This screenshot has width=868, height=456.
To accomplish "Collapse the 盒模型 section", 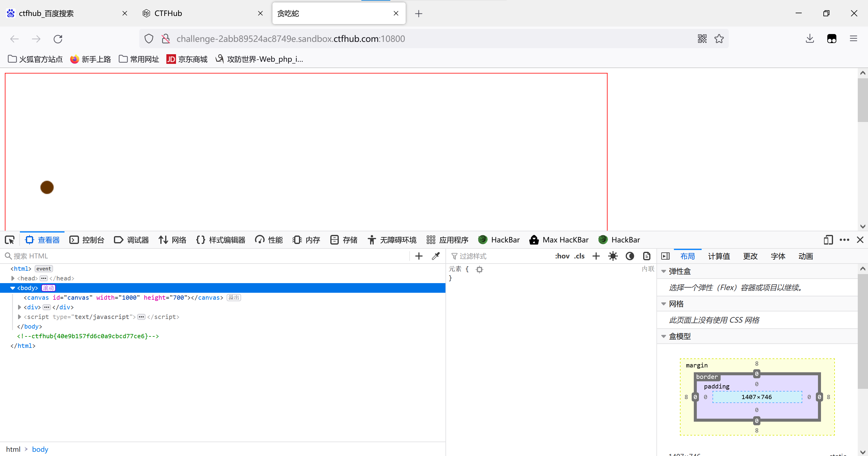I will pyautogui.click(x=664, y=336).
